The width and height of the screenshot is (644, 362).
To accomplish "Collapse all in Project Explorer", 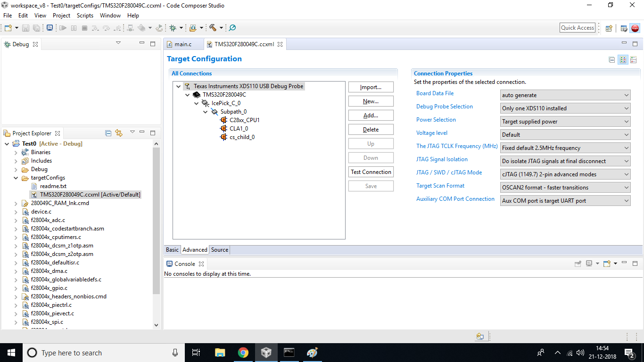I will [108, 133].
